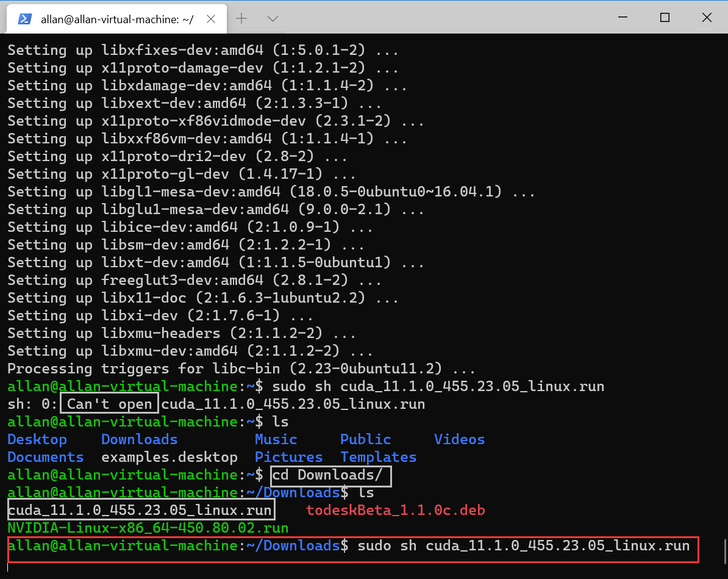Click the 'Setting up x11proto-damage-dev' line

203,68
